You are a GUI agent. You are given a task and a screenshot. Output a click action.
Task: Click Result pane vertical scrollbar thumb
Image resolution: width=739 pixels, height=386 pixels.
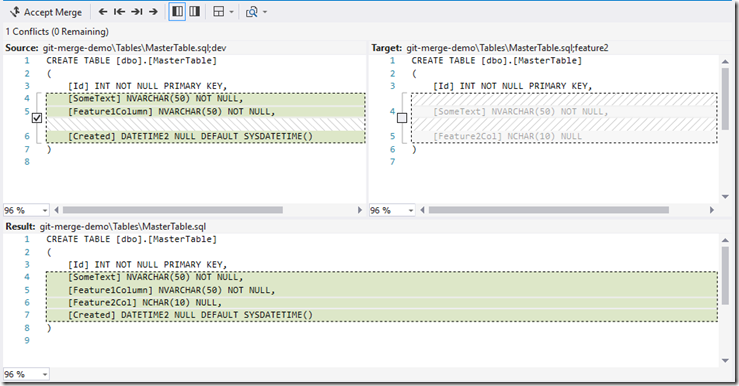(x=725, y=276)
